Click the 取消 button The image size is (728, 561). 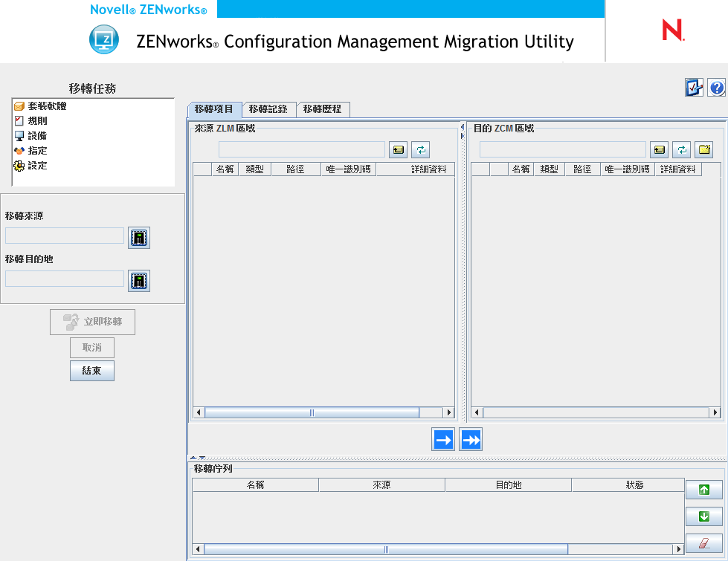coord(92,348)
